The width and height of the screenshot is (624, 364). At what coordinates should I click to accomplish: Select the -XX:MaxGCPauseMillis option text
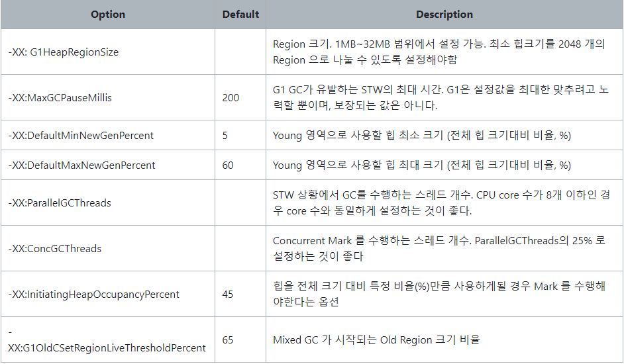60,98
